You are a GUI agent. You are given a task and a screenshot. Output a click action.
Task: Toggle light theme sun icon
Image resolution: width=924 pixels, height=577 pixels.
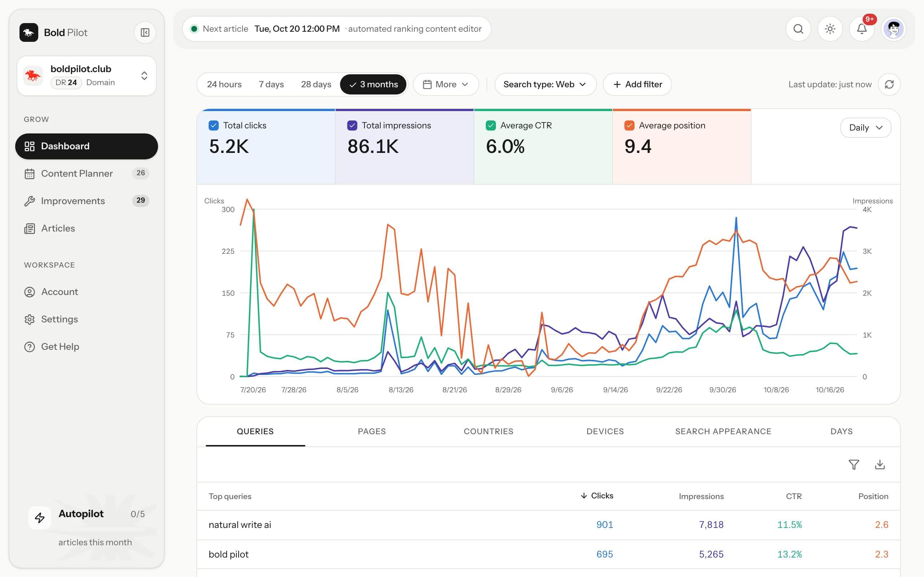coord(830,29)
